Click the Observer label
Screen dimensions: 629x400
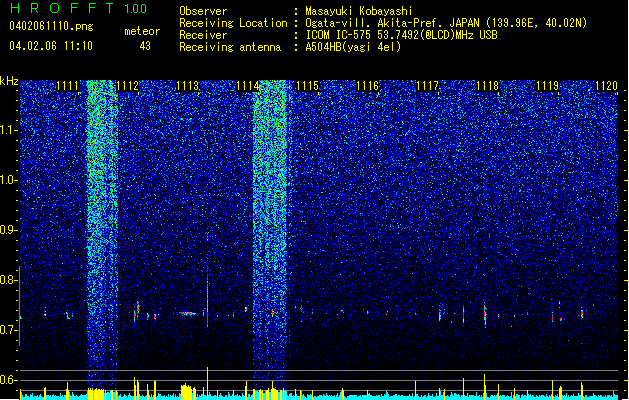(x=203, y=11)
